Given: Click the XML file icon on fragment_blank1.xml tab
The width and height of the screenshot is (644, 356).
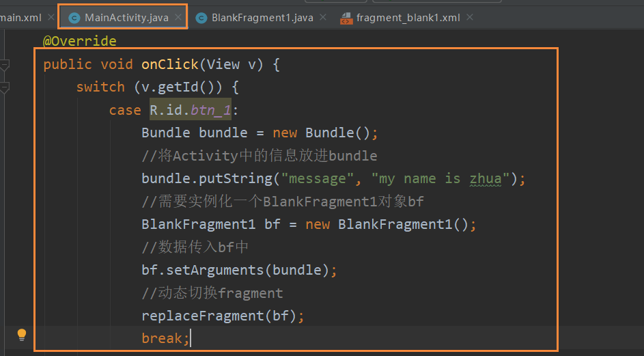Looking at the screenshot, I should tap(346, 18).
